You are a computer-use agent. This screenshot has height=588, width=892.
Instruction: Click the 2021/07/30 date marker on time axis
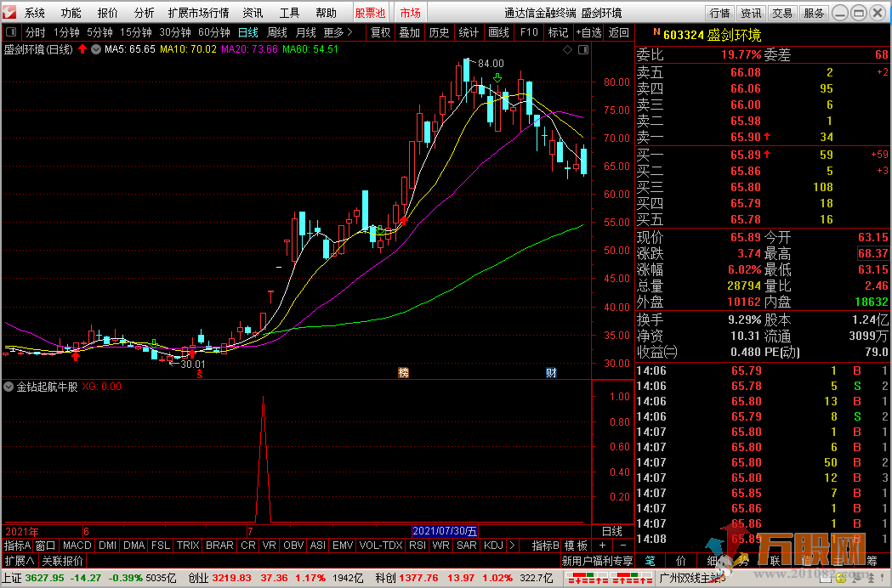click(x=445, y=531)
